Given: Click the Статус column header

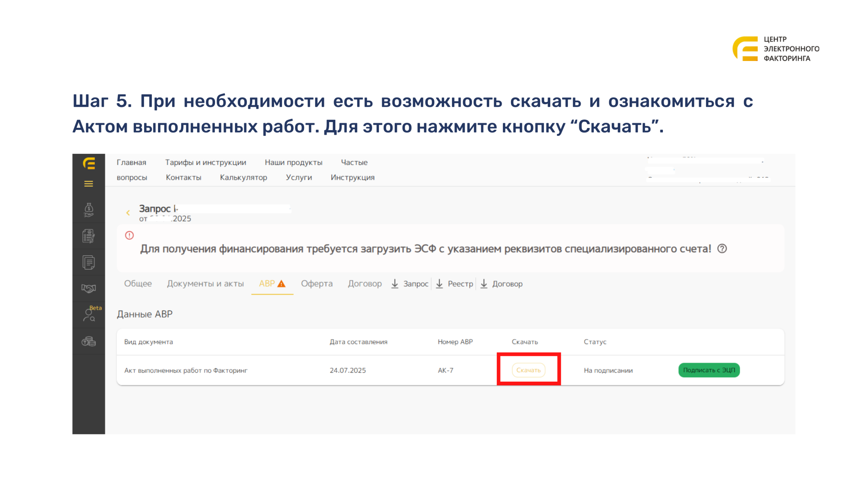Looking at the screenshot, I should tap(595, 342).
